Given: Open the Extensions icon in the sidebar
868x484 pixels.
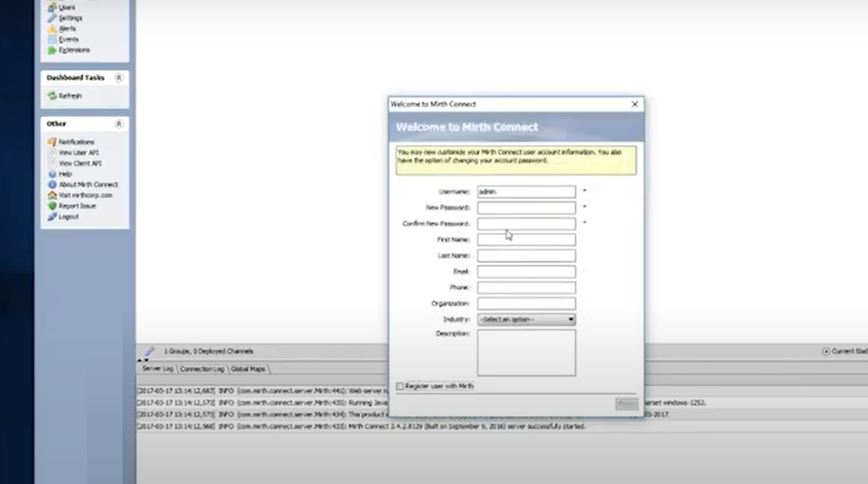Looking at the screenshot, I should tap(52, 50).
